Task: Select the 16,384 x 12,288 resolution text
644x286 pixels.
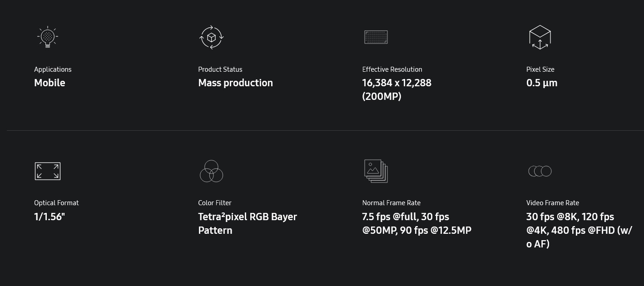Action: tap(396, 83)
